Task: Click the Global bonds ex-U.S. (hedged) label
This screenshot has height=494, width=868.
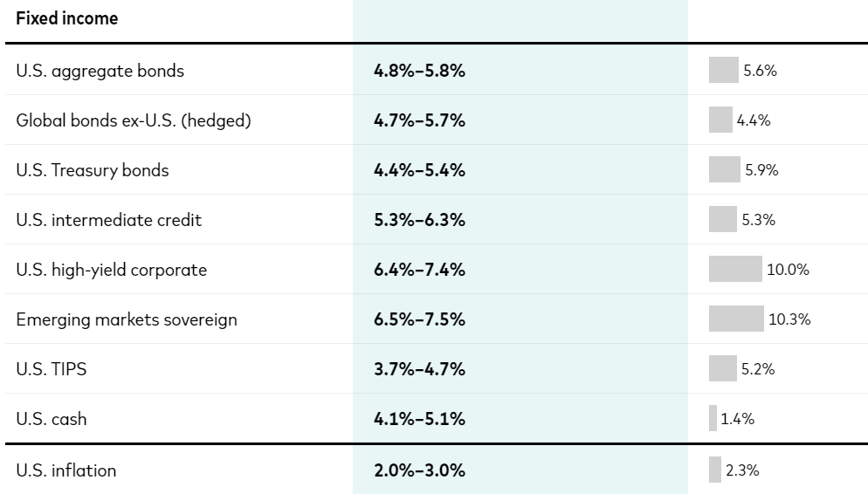Action: pos(133,120)
